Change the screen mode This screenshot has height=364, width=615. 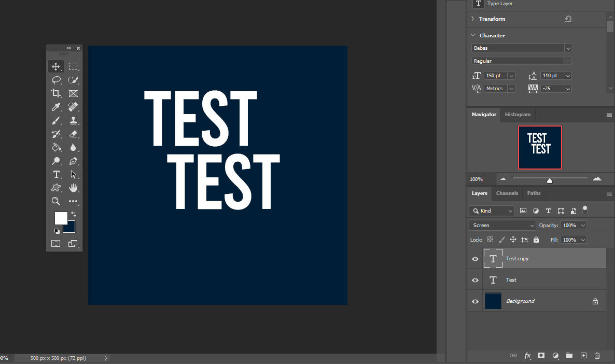coord(73,244)
